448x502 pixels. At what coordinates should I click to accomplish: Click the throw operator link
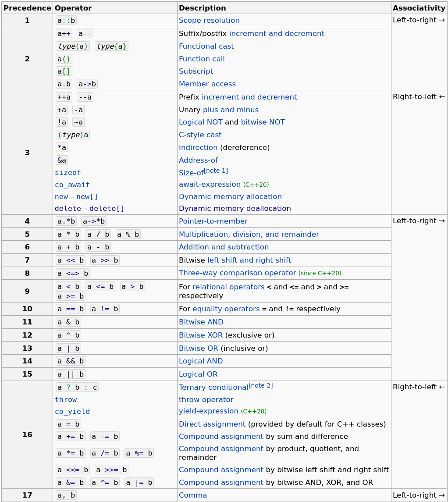(206, 400)
